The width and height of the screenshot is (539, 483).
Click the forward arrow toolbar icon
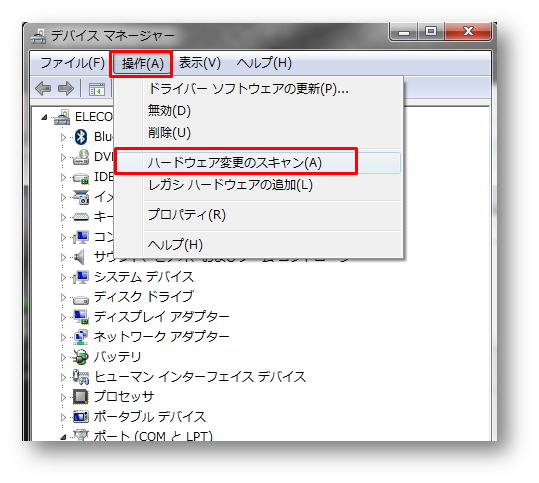tap(66, 89)
